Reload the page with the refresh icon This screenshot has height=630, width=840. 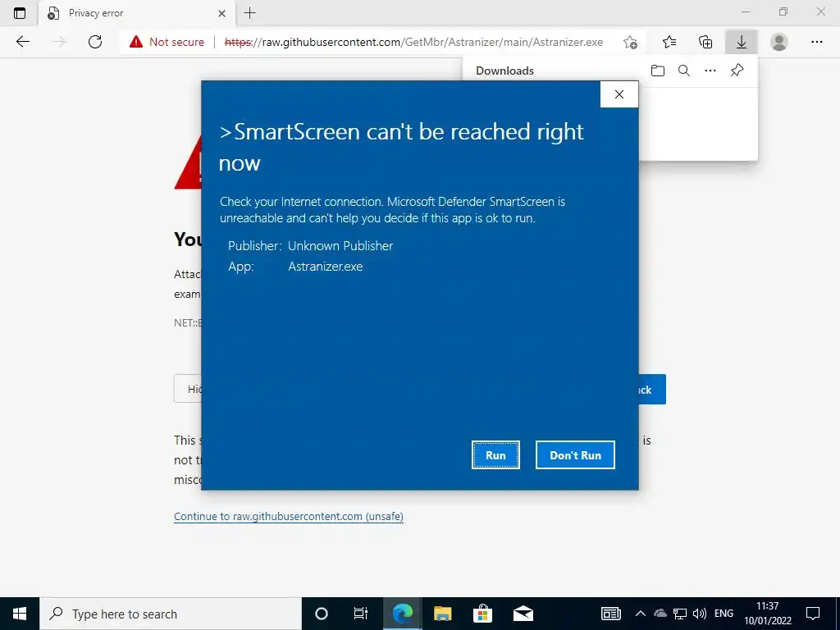point(95,42)
